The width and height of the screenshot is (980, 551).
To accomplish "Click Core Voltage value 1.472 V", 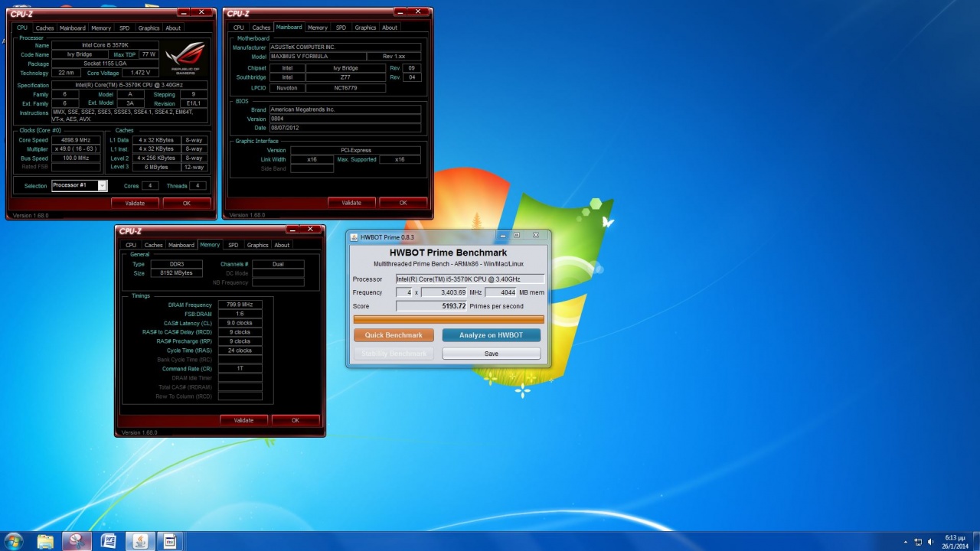I will coord(141,73).
